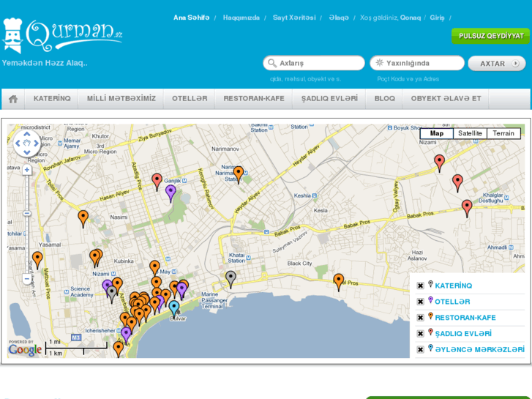
Task: Open the RESTORAN-KAFE menu
Action: [254, 99]
